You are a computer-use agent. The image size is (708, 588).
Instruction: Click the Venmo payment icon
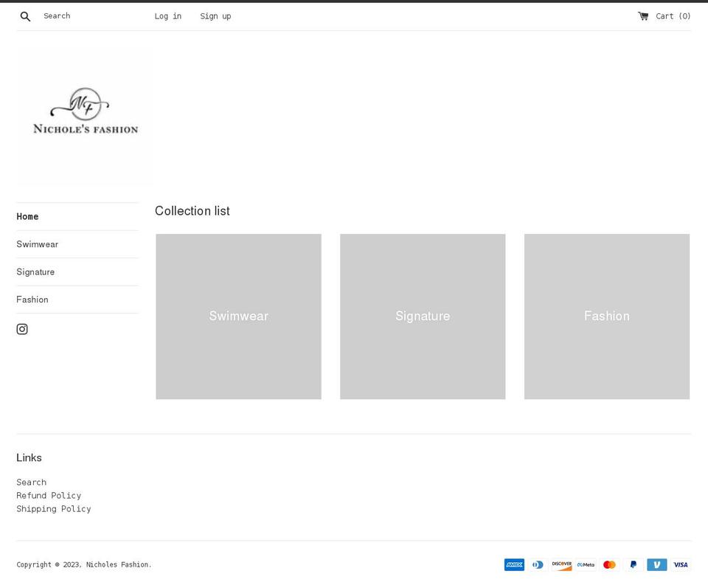tap(656, 564)
